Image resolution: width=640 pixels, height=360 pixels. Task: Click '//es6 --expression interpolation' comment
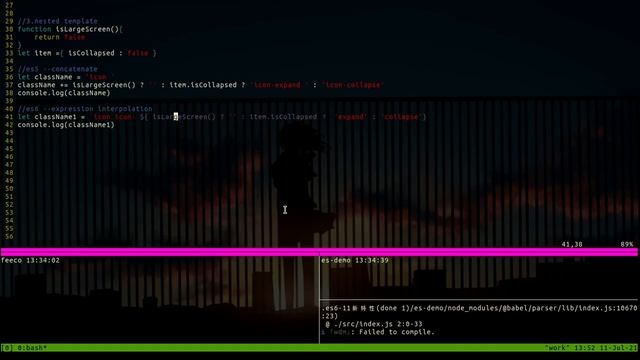(85, 109)
